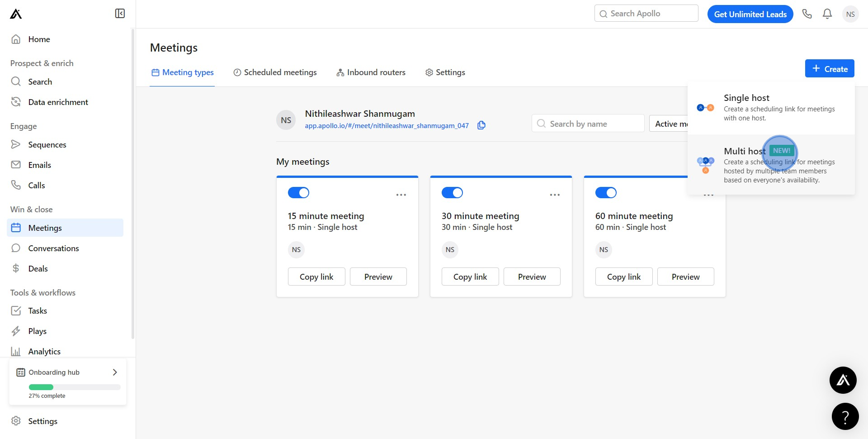Click the '60 minute meeting' title
868x439 pixels.
634,216
